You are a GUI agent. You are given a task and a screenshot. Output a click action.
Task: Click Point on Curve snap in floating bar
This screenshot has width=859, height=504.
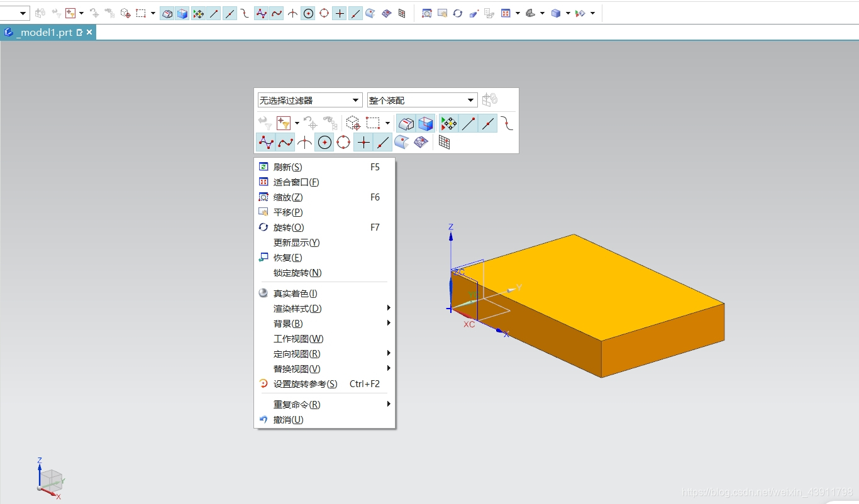382,143
